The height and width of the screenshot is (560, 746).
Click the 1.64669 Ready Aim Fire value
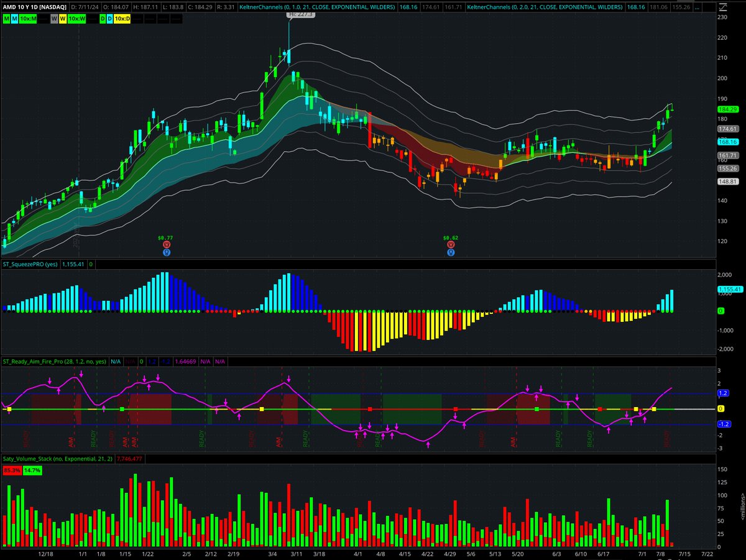(x=186, y=361)
